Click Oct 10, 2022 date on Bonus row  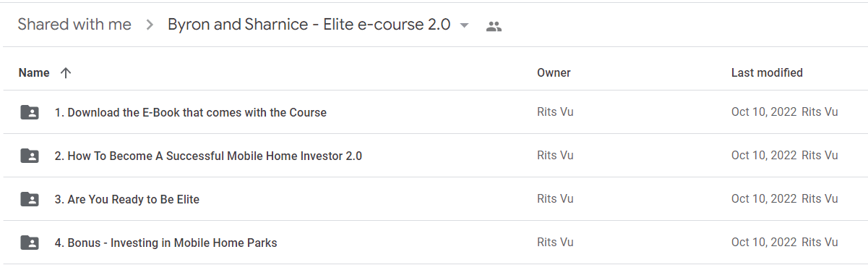764,243
